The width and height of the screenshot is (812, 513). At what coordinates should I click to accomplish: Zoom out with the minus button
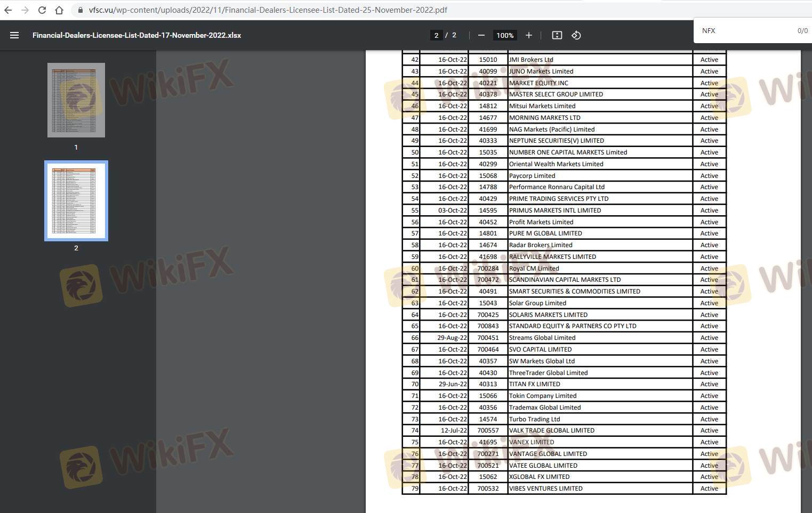481,35
